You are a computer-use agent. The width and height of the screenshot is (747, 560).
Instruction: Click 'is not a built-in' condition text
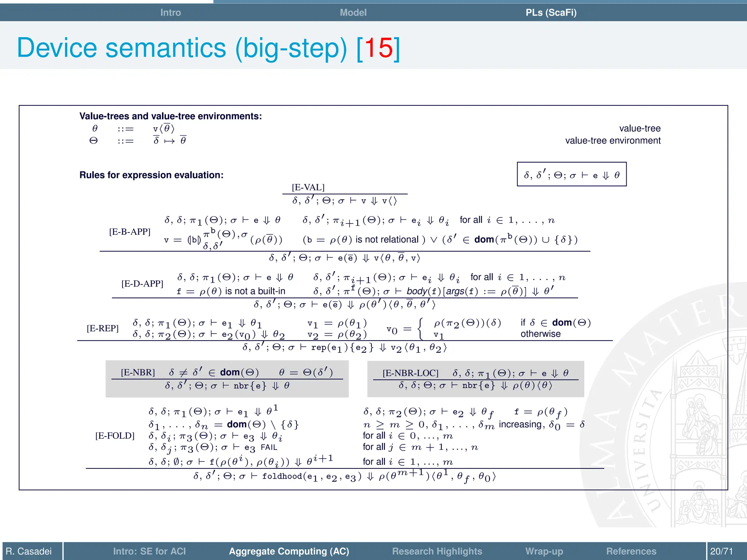point(255,291)
